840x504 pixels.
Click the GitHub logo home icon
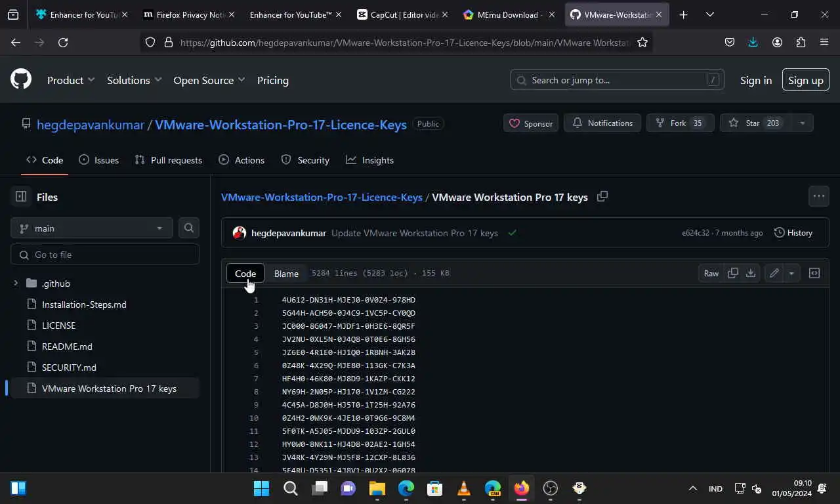21,80
